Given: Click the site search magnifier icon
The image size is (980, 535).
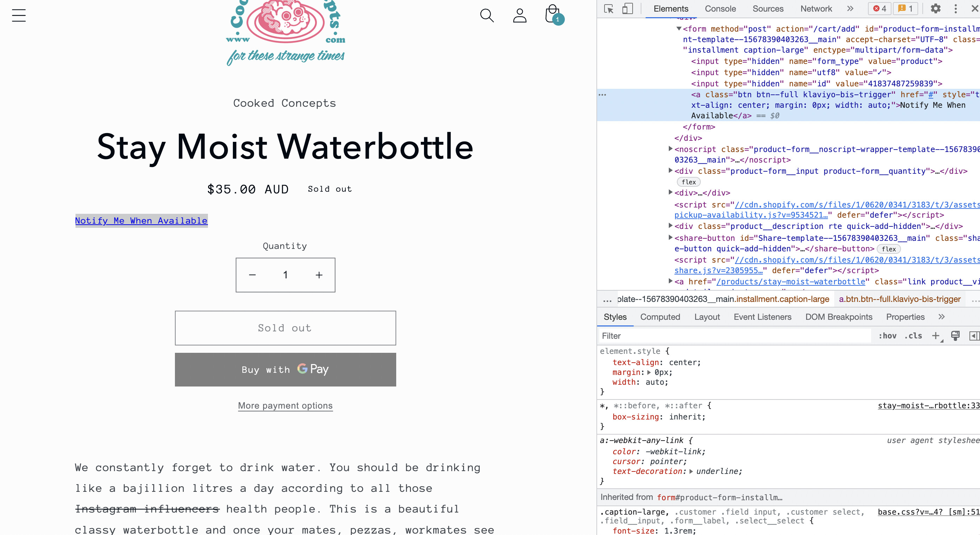Looking at the screenshot, I should [486, 15].
